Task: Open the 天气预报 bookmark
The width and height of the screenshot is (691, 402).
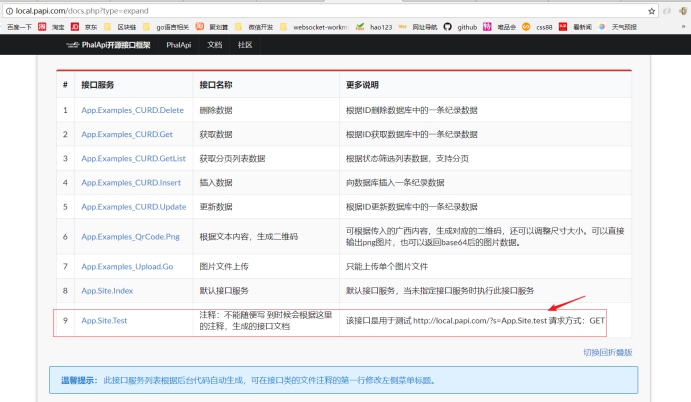Action: (617, 27)
